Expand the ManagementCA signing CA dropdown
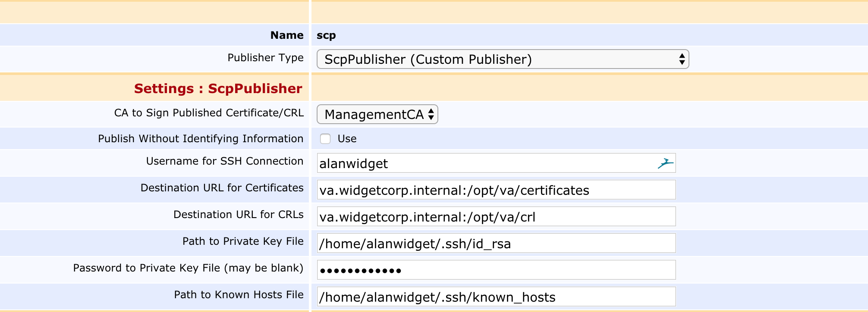This screenshot has height=312, width=868. pos(377,115)
